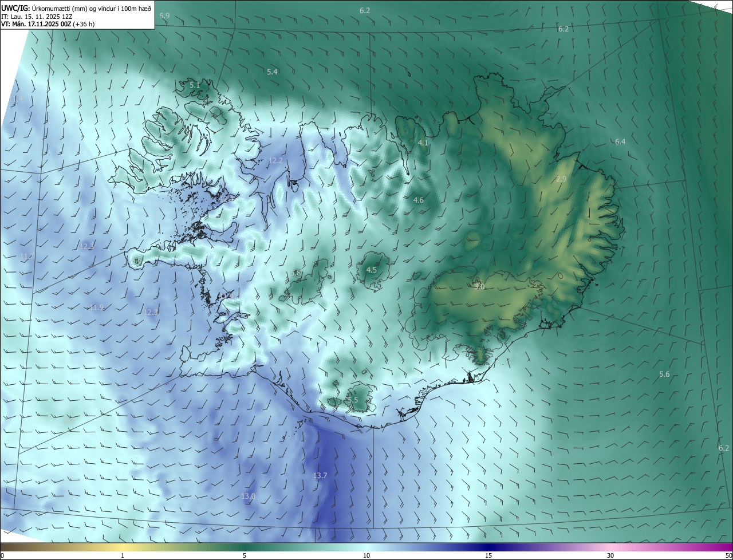Click the 4.6 value label

coord(418,200)
